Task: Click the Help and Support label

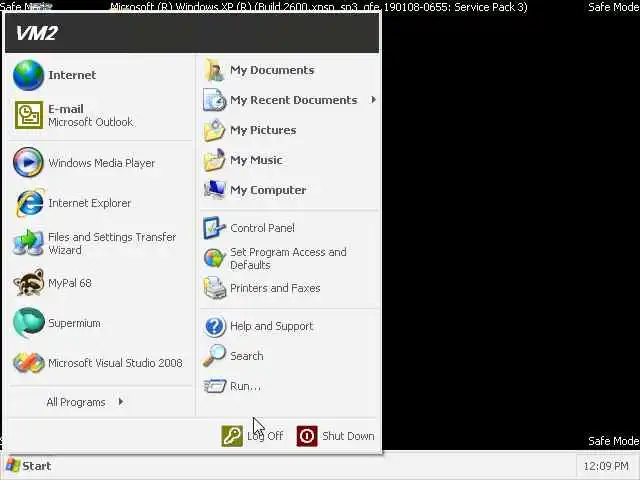Action: click(x=271, y=326)
